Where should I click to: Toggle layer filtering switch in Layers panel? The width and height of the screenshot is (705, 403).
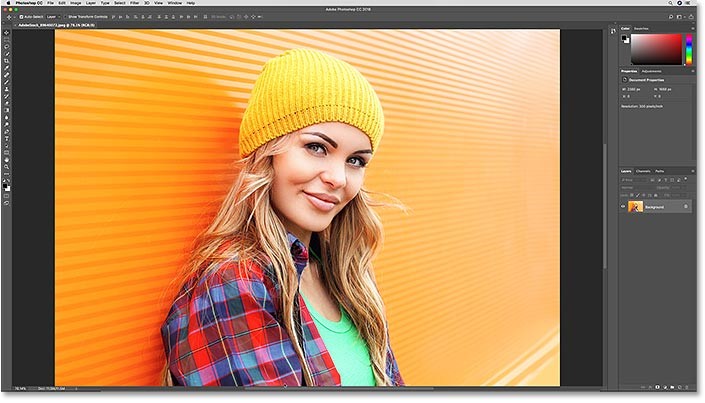[x=686, y=179]
